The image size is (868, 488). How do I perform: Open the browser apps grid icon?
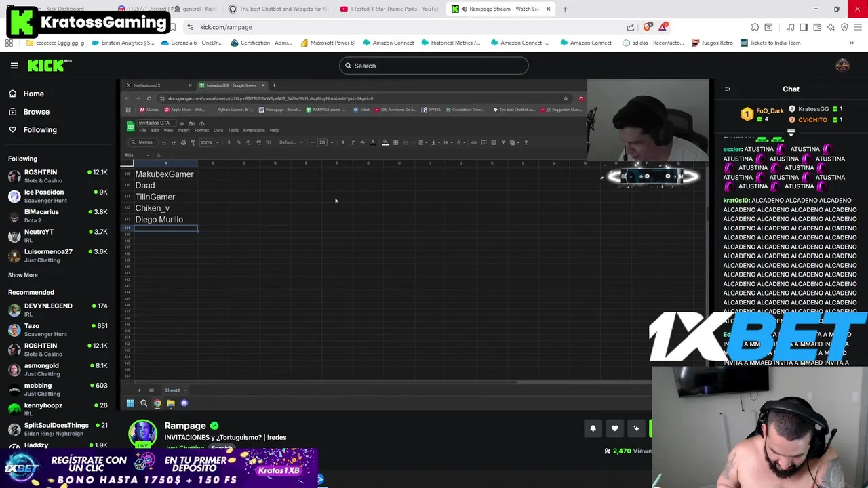click(9, 43)
